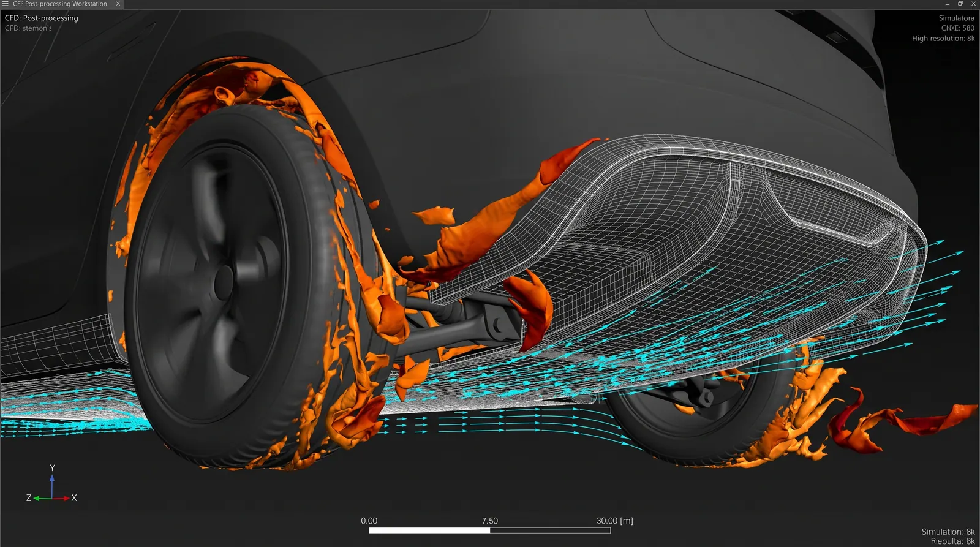The height and width of the screenshot is (547, 980).
Task: Click the 'CFD: Post-processing' overlay title
Action: [x=42, y=18]
